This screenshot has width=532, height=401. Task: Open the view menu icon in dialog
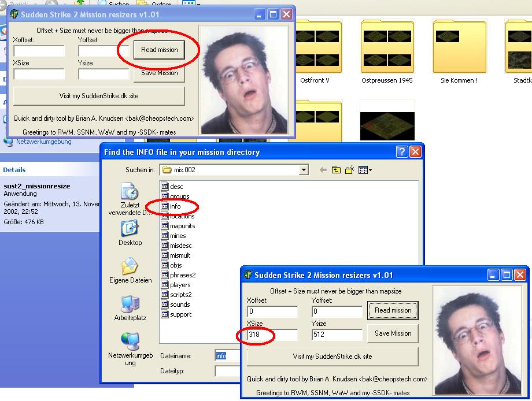(x=365, y=170)
